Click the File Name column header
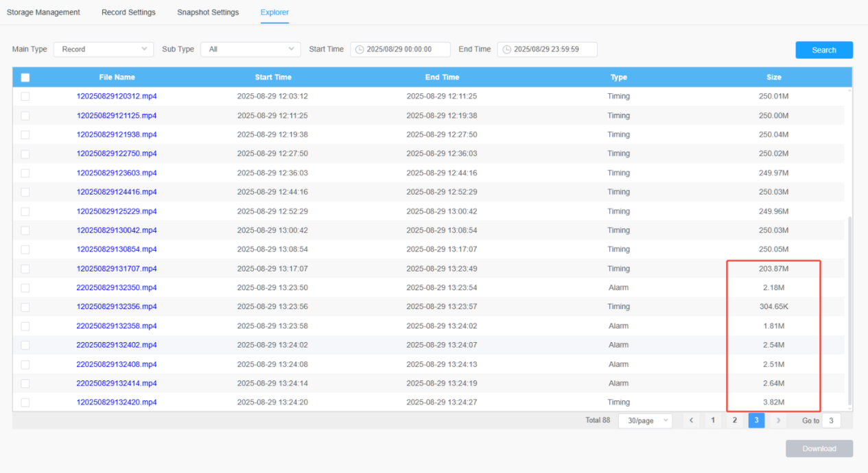The image size is (868, 473). click(117, 77)
